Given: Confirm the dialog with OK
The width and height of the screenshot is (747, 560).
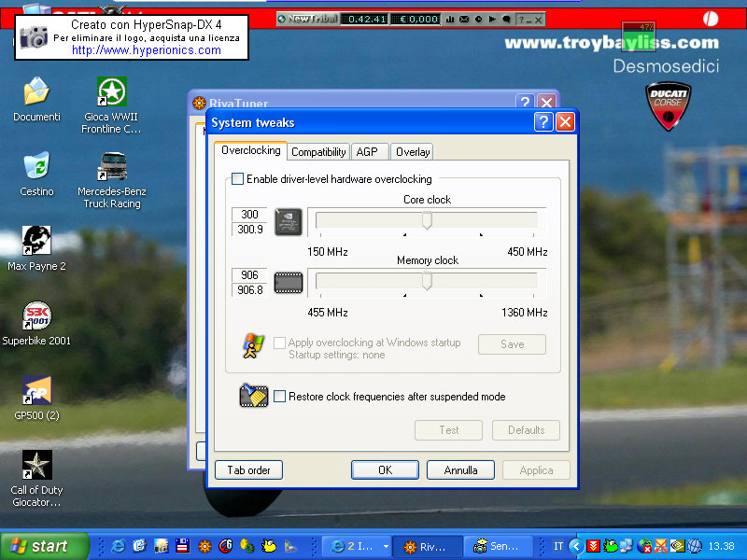Looking at the screenshot, I should click(385, 470).
